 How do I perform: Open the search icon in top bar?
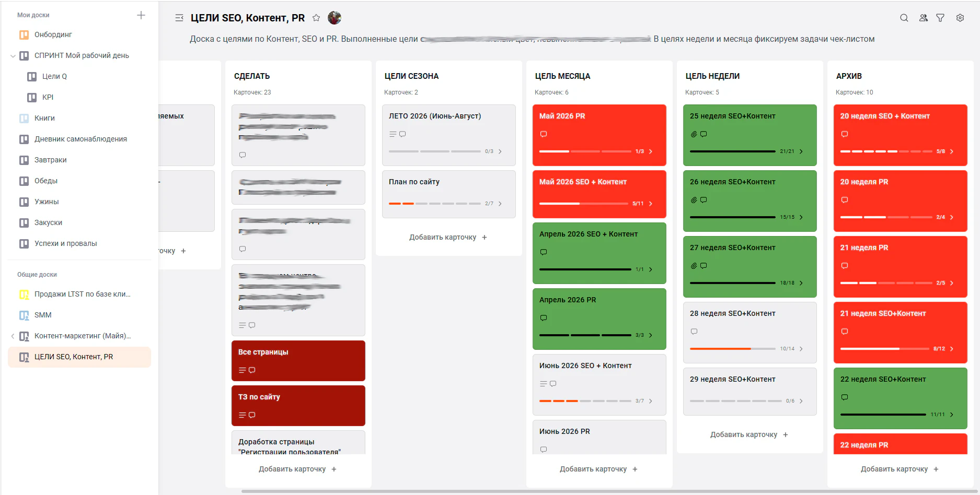[904, 18]
